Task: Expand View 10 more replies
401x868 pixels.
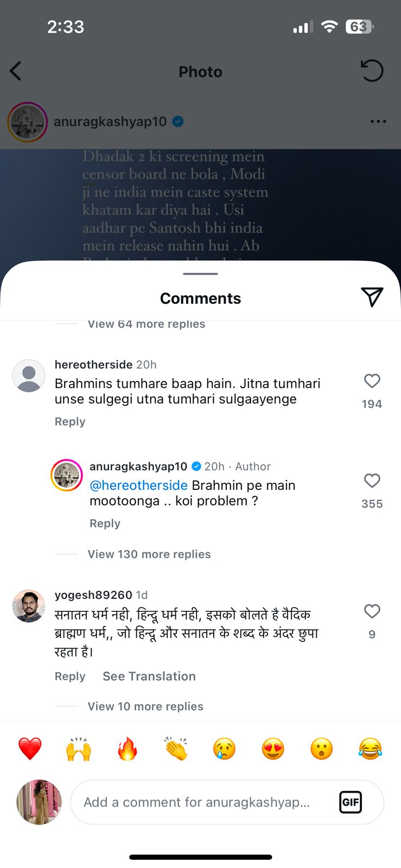Action: coord(145,706)
